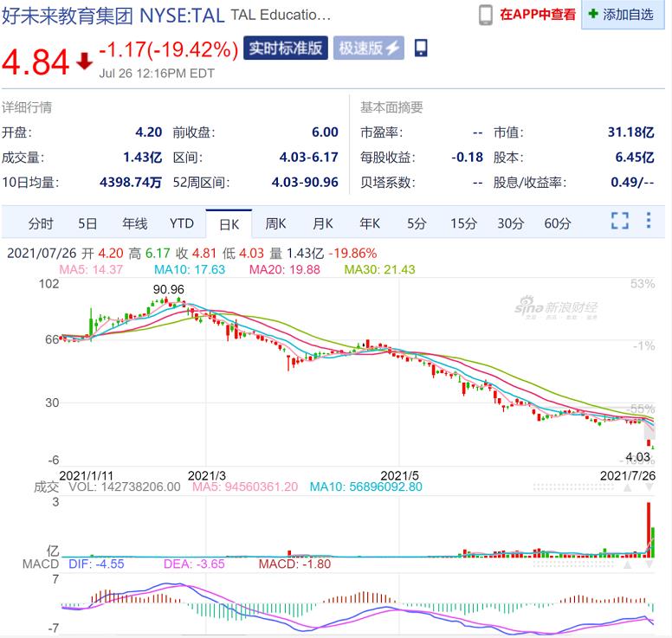Screen dimensions: 672x638
Task: Click the up triangle in 成交 panel
Action: coord(628,487)
